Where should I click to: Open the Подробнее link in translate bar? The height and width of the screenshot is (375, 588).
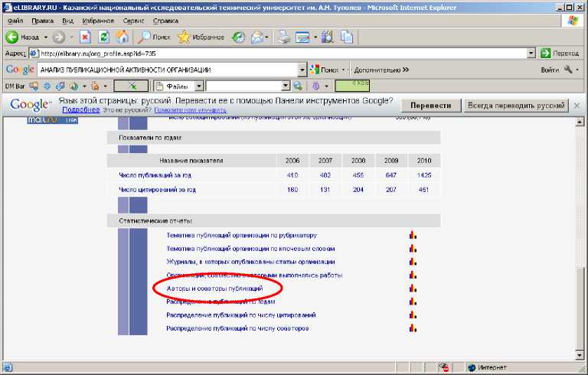[80, 110]
